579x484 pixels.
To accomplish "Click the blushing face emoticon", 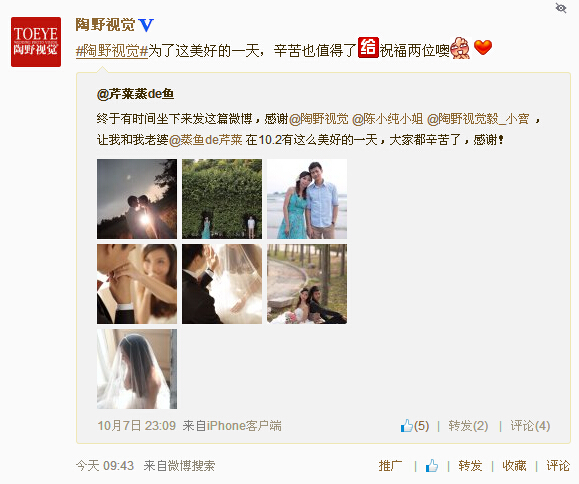I will point(460,48).
